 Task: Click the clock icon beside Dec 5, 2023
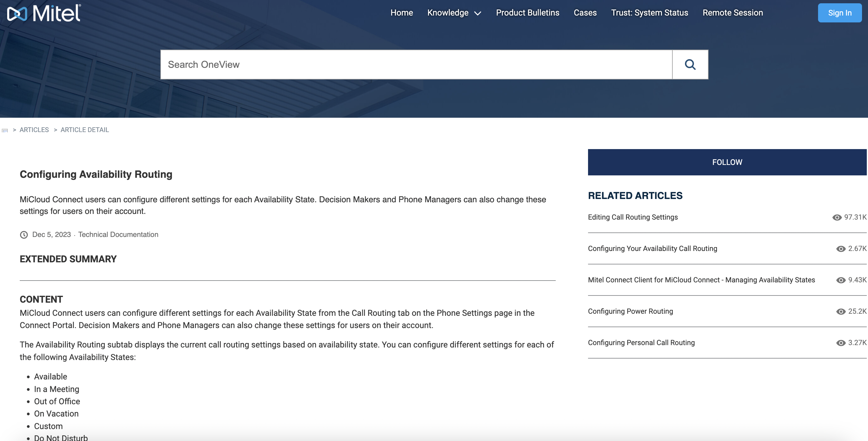click(x=24, y=235)
